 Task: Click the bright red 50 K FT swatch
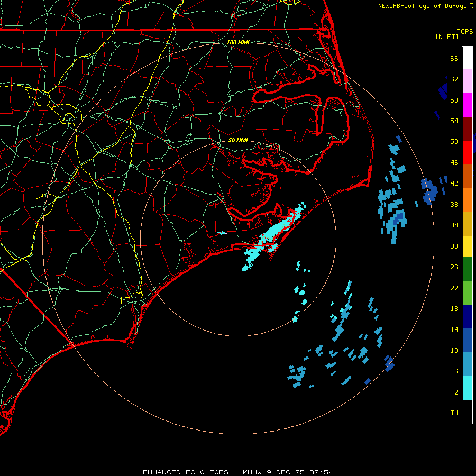coord(467,152)
